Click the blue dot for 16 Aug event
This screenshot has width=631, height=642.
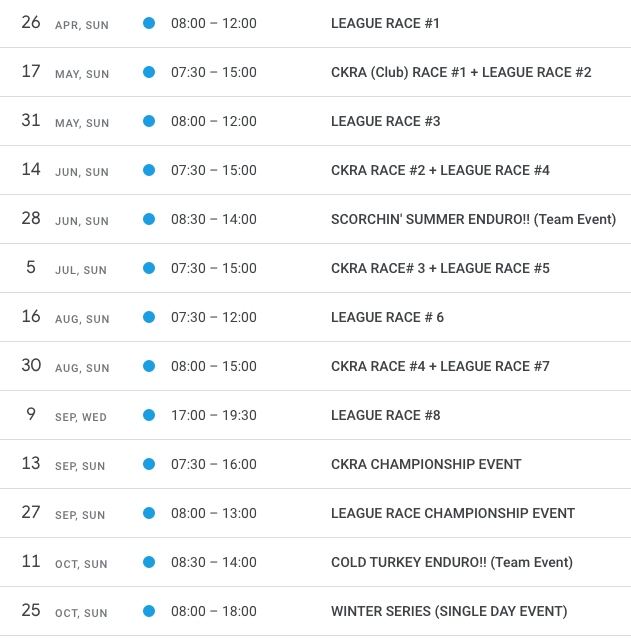click(x=149, y=317)
